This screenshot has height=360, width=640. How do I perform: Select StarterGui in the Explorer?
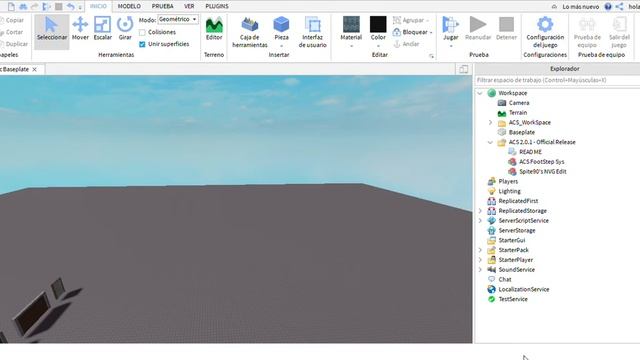coord(512,240)
